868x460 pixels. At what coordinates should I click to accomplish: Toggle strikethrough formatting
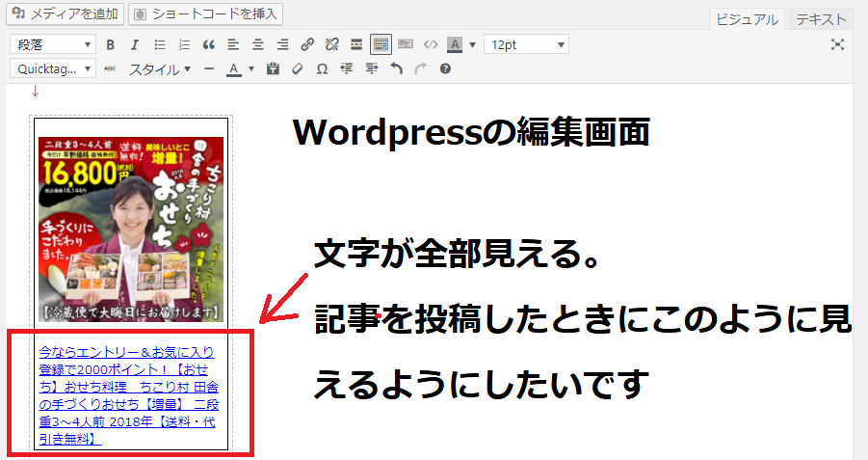[x=110, y=69]
